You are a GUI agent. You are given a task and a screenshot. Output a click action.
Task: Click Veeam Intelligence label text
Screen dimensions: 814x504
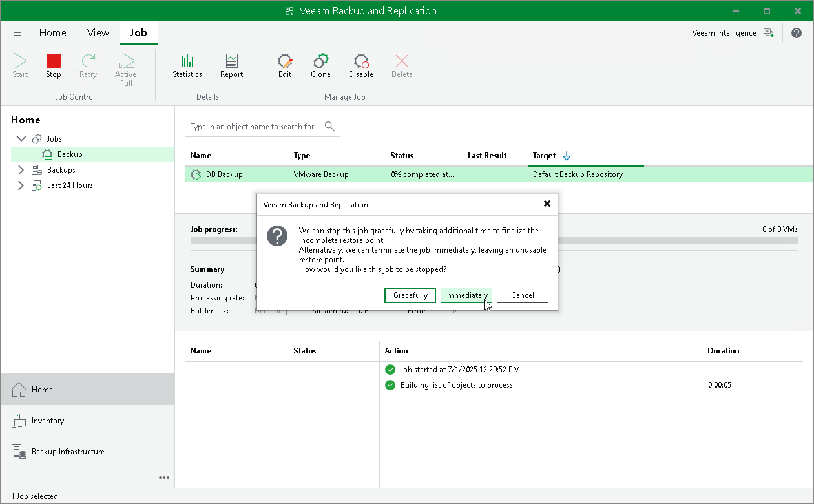pyautogui.click(x=724, y=33)
